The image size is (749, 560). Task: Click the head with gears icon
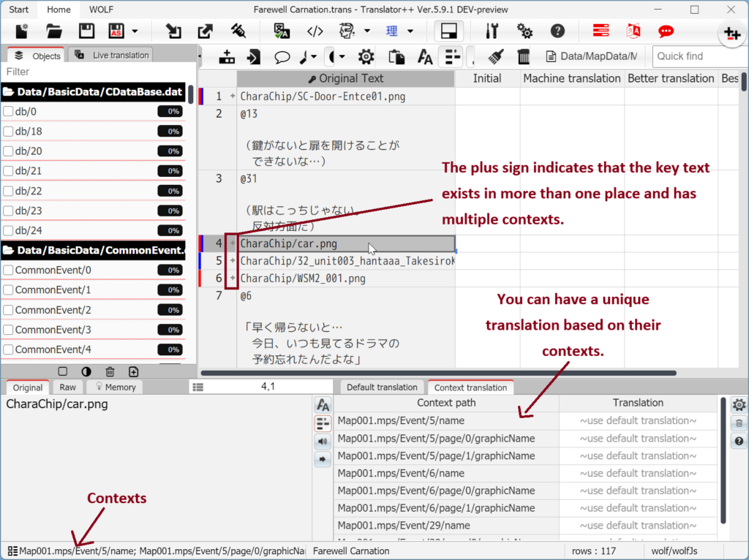pyautogui.click(x=347, y=31)
